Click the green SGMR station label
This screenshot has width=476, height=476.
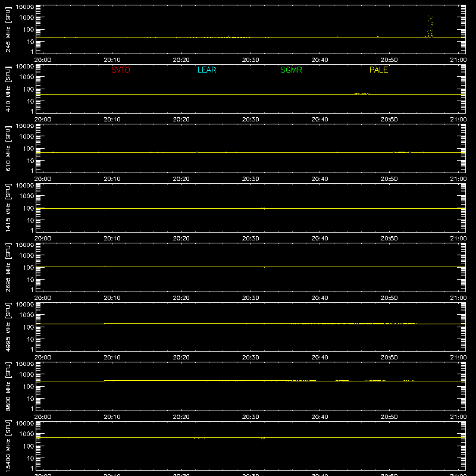291,70
